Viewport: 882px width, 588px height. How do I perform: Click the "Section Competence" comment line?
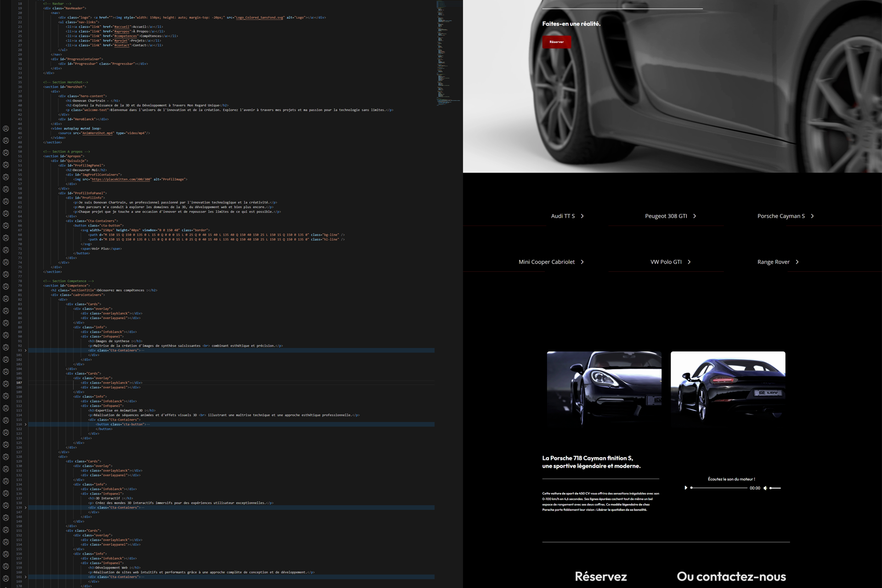pyautogui.click(x=68, y=281)
